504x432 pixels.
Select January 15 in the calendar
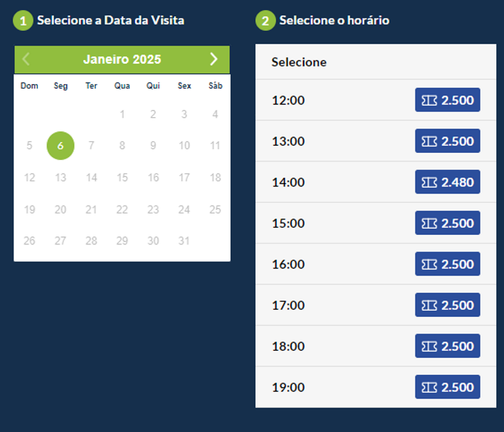point(122,177)
